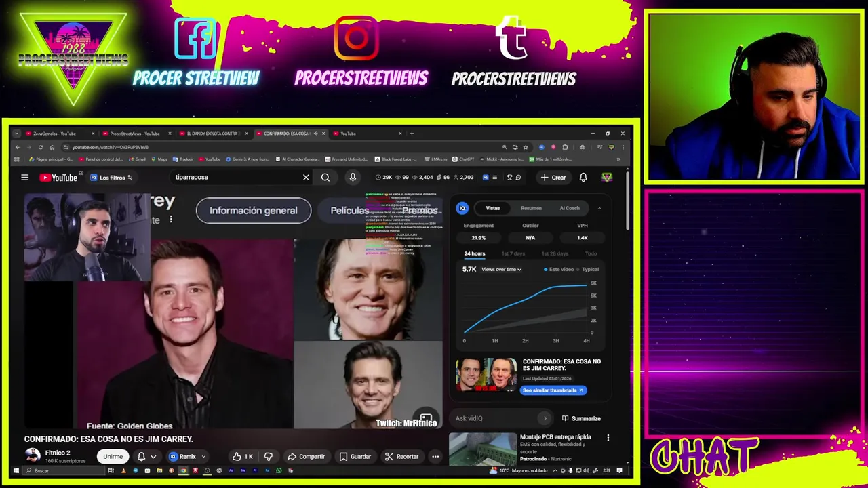868x488 pixels.
Task: Open WhatsApp from the taskbar
Action: coord(279,470)
